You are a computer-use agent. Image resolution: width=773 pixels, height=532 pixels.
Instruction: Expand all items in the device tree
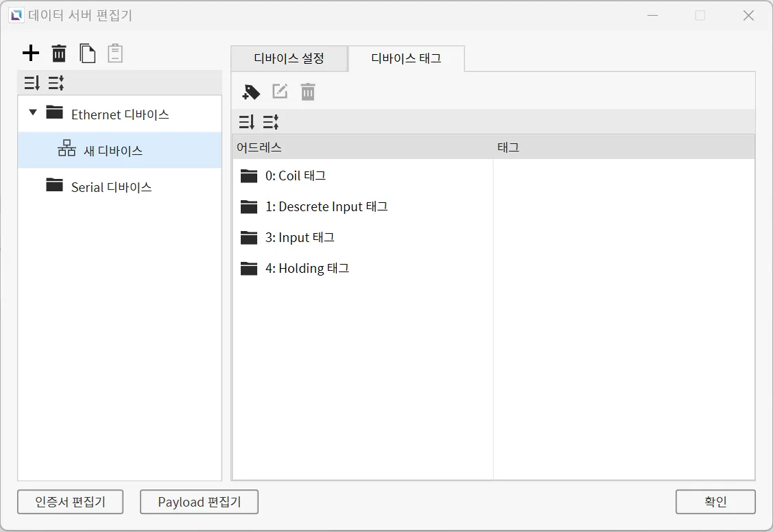[32, 84]
